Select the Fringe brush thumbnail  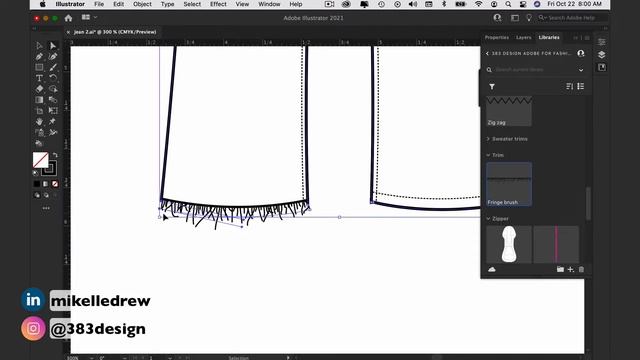click(x=509, y=184)
